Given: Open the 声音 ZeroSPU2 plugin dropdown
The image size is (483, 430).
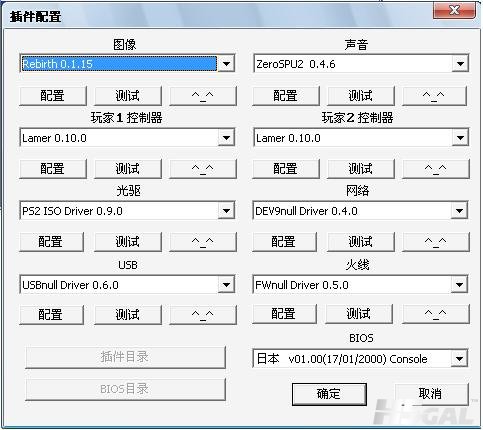Looking at the screenshot, I should click(460, 63).
